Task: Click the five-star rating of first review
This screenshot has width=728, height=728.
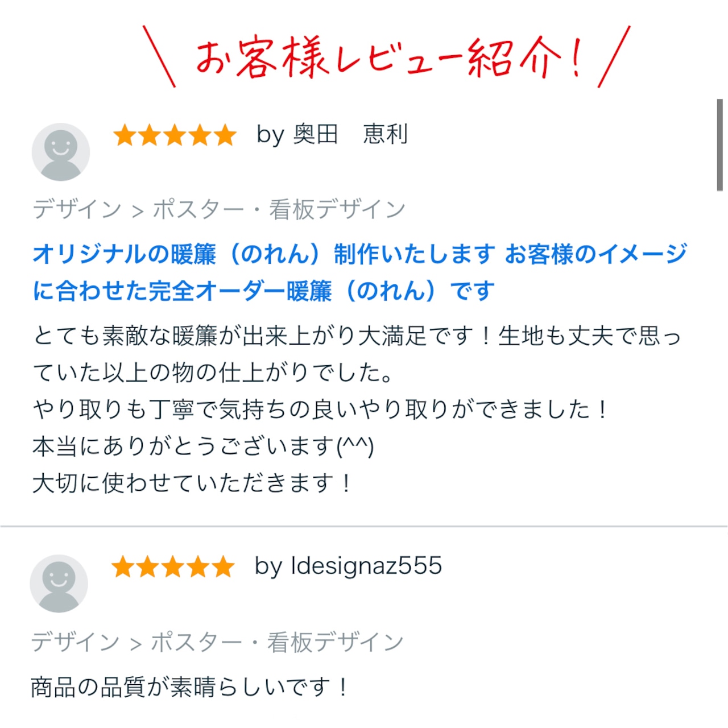Action: [x=175, y=136]
